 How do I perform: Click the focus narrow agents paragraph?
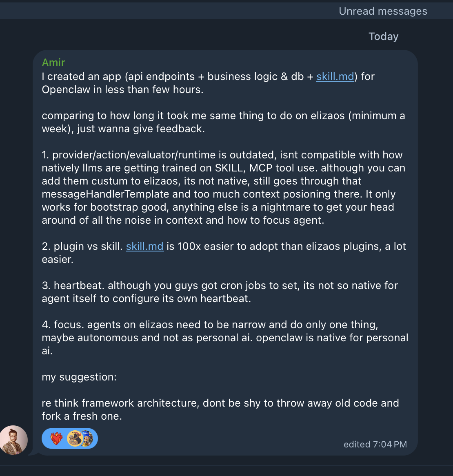pyautogui.click(x=225, y=338)
